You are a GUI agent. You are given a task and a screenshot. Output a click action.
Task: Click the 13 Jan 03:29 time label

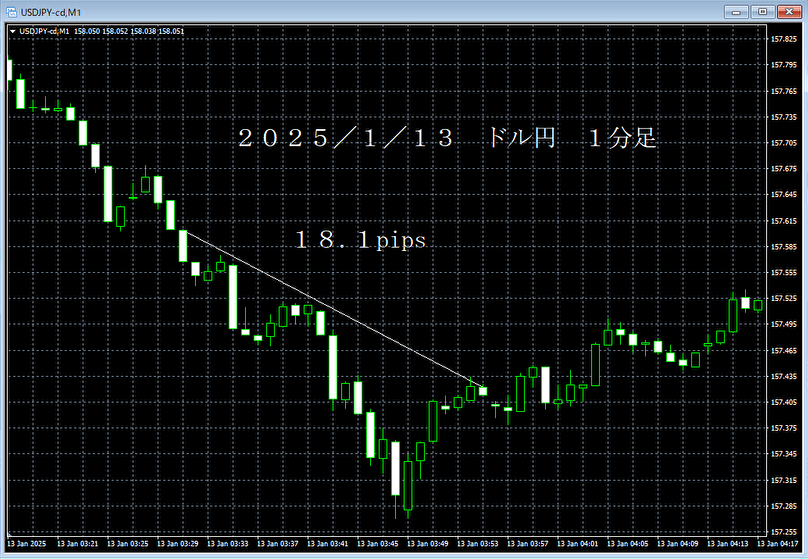point(177,544)
